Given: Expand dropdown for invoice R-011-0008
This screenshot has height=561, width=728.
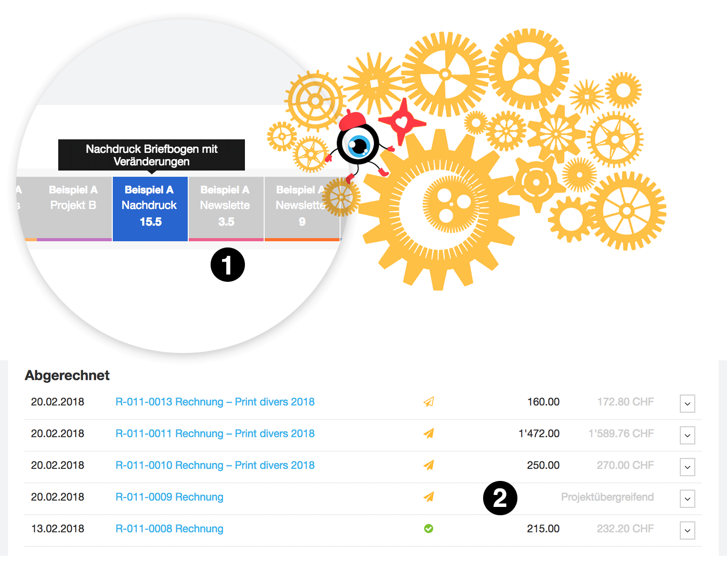Looking at the screenshot, I should (687, 530).
